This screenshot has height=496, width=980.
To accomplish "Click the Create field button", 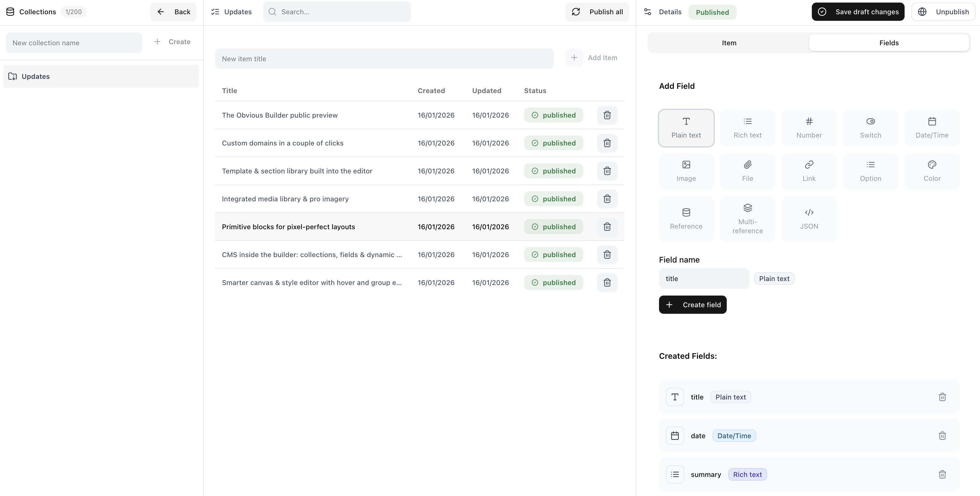I will click(x=692, y=305).
